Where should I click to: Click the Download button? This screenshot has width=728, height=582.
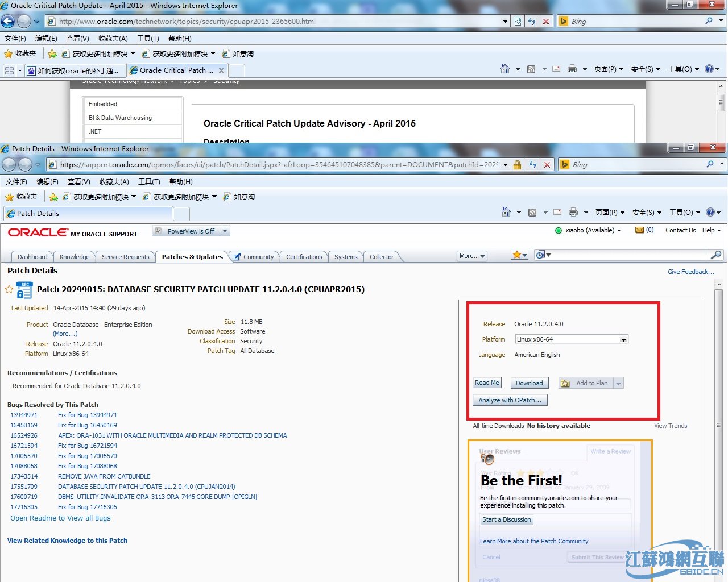[x=529, y=383]
